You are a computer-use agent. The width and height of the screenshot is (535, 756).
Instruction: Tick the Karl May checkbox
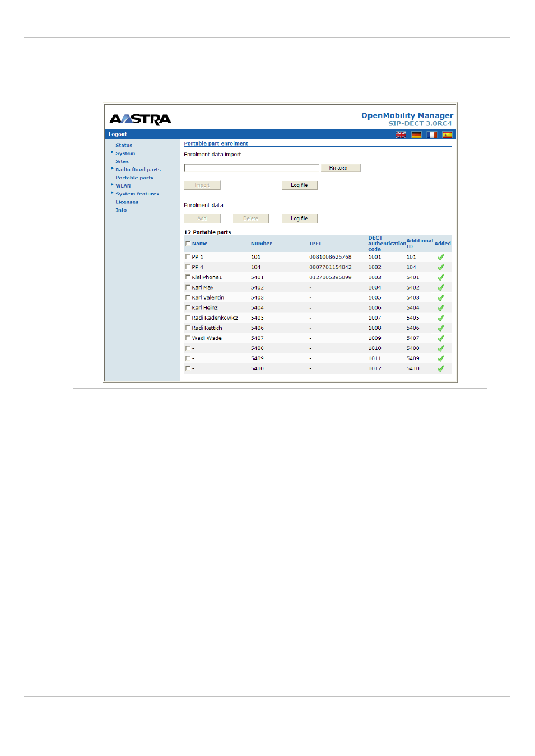click(x=188, y=287)
